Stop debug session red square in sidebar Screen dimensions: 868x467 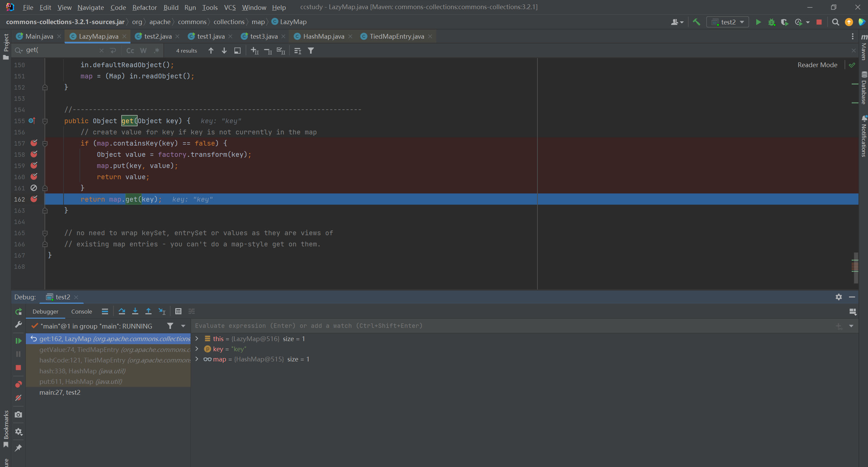pos(19,368)
